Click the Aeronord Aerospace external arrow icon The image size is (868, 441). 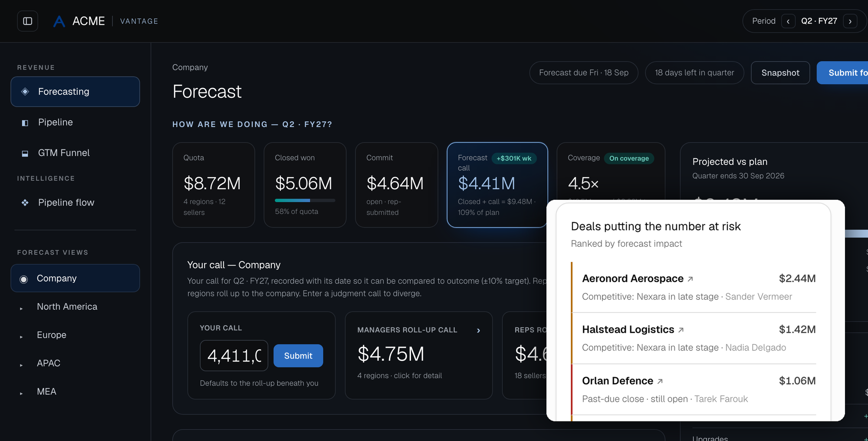[690, 279]
